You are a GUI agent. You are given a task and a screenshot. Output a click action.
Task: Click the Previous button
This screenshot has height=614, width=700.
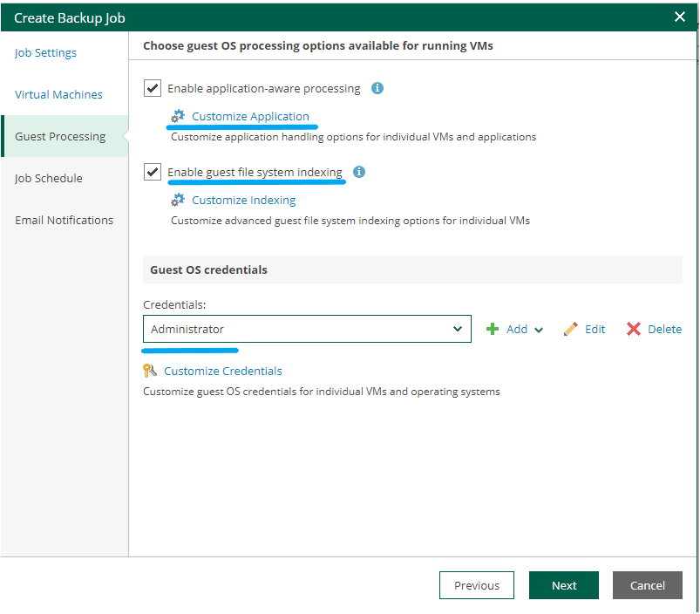[x=477, y=585]
